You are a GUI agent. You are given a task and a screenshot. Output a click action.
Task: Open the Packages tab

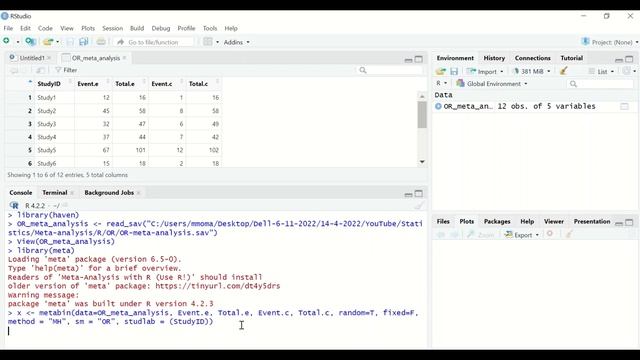pyautogui.click(x=497, y=222)
